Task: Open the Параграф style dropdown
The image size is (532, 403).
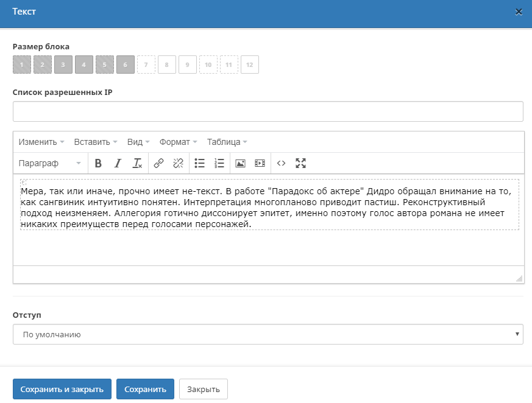Action: tap(50, 163)
